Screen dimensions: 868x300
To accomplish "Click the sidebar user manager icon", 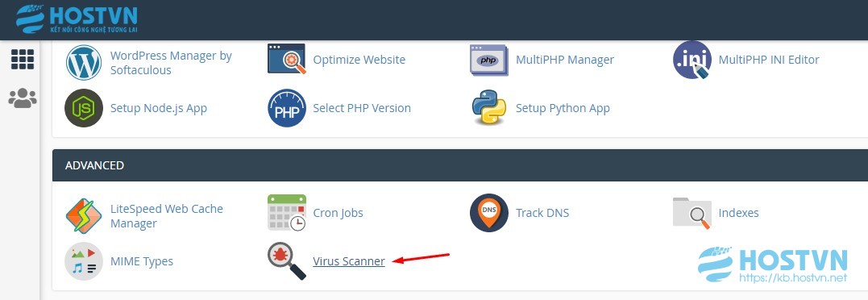I will pos(23,98).
